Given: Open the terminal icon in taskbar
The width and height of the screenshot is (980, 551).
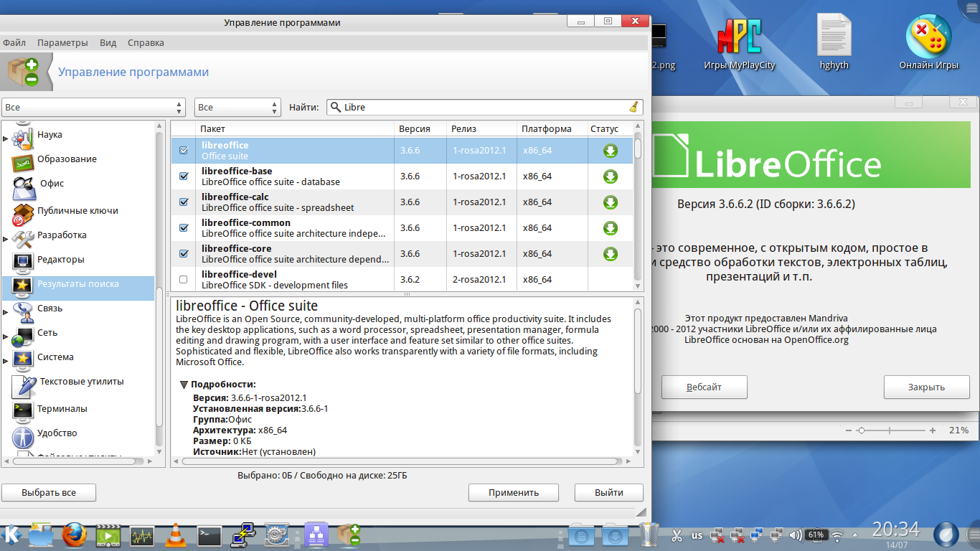Looking at the screenshot, I should (209, 535).
